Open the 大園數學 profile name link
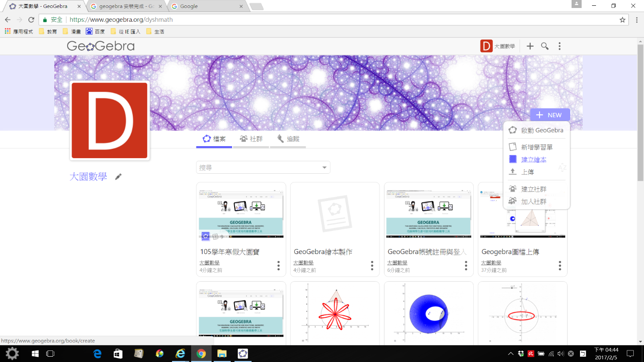Screen dimensions: 644x362 (x=88, y=177)
